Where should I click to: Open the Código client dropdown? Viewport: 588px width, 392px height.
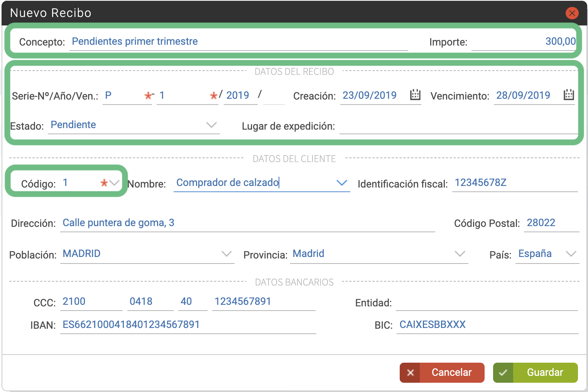click(x=114, y=183)
